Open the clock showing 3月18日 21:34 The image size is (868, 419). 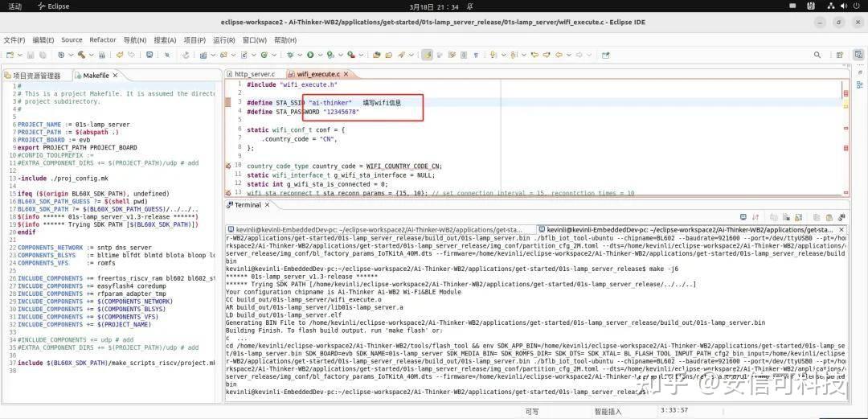click(434, 6)
